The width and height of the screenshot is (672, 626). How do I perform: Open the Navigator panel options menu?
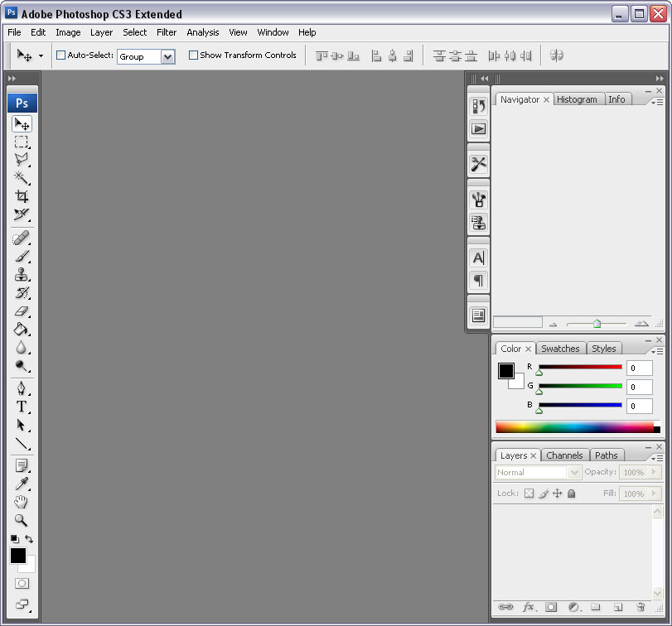click(x=657, y=103)
